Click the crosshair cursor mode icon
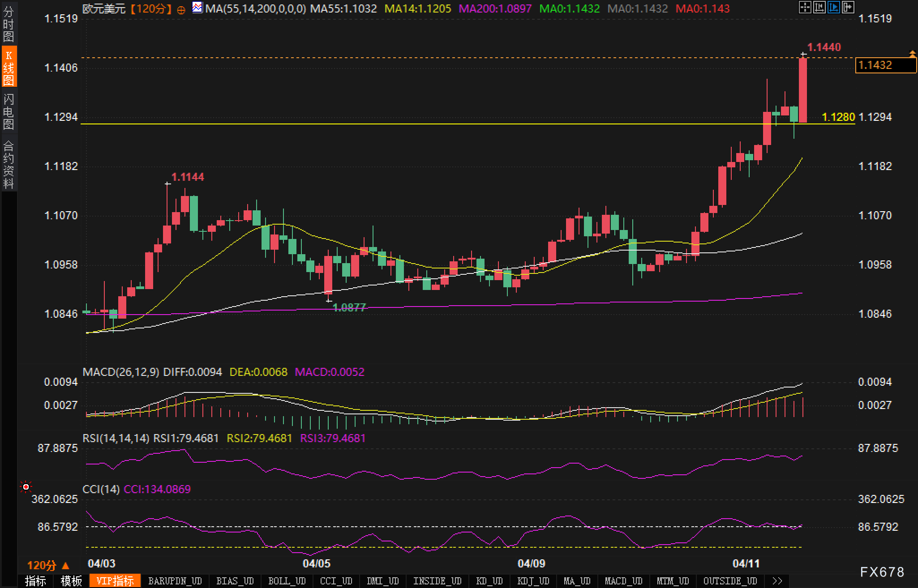918x588 pixels. click(x=805, y=7)
